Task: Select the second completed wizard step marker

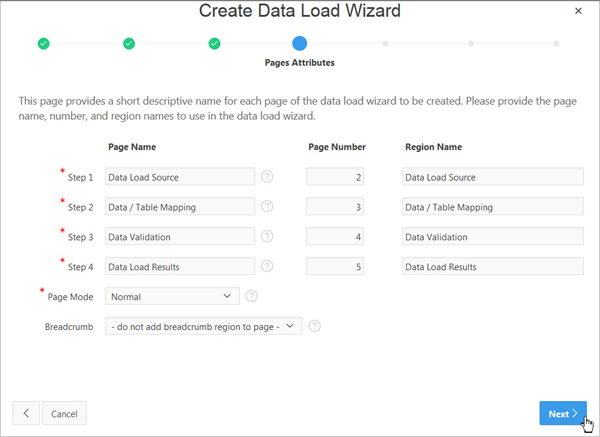Action: 129,44
